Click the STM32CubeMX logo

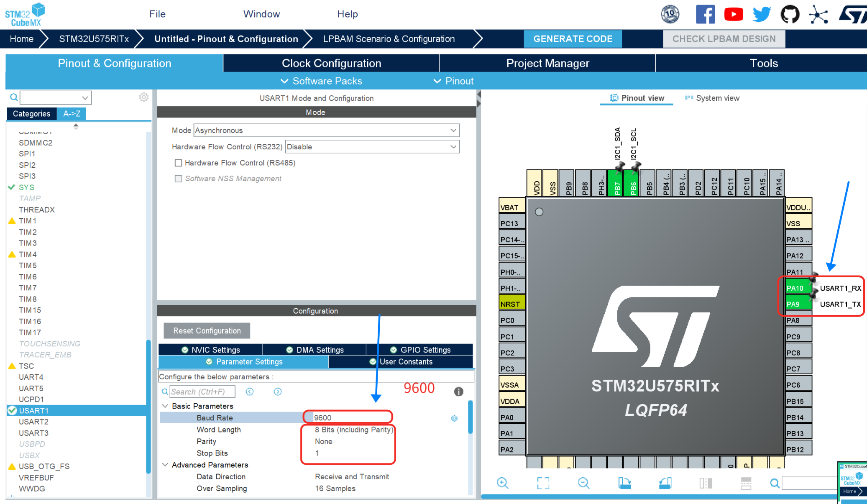point(25,15)
